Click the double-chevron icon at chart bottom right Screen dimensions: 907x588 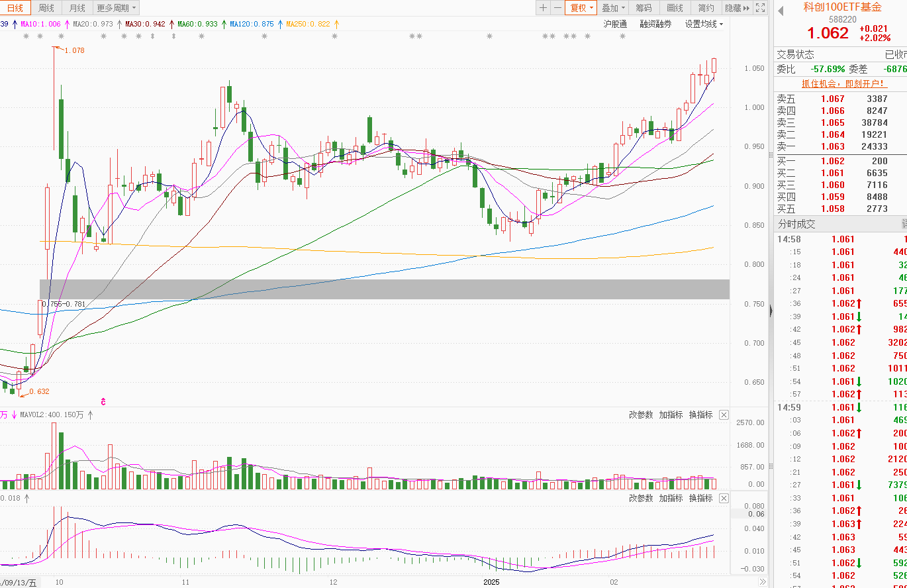click(763, 582)
